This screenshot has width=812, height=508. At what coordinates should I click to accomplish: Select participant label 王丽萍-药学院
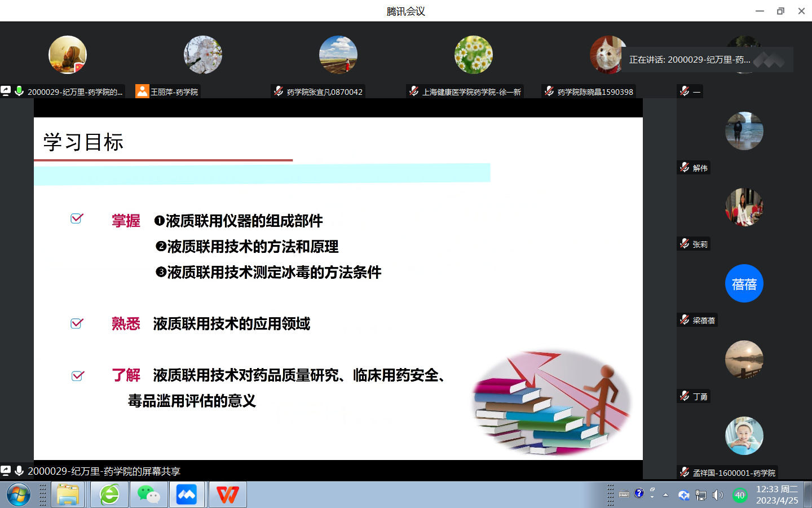click(x=174, y=92)
